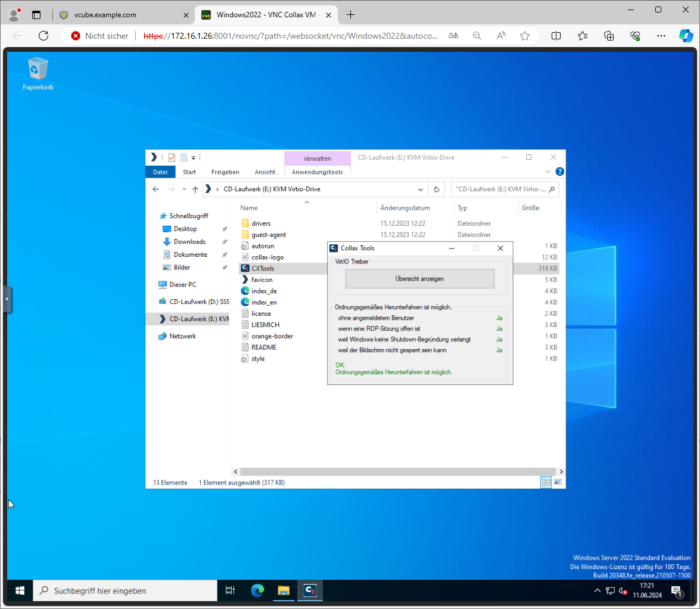Open the Papierkorb recycle bin icon

[x=38, y=74]
